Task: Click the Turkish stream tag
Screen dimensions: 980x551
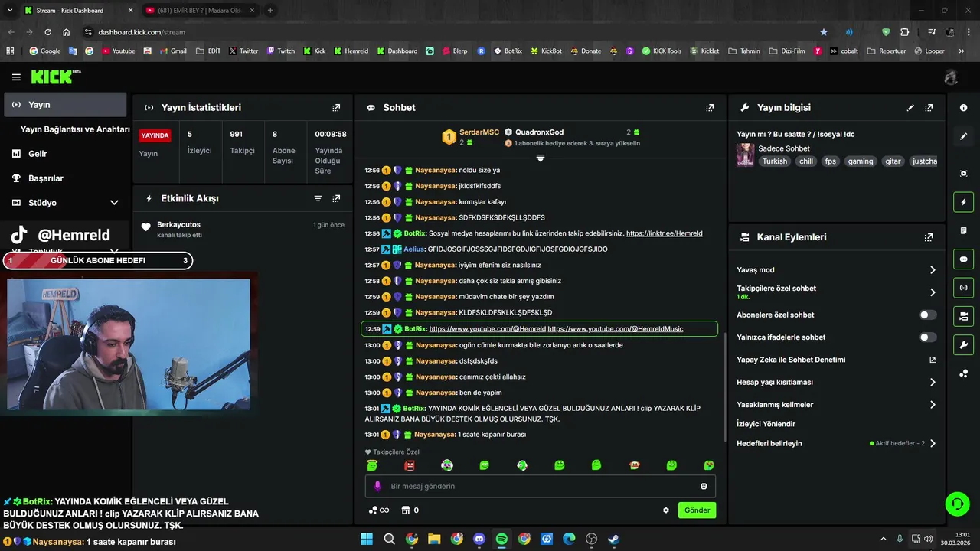Action: coord(774,161)
